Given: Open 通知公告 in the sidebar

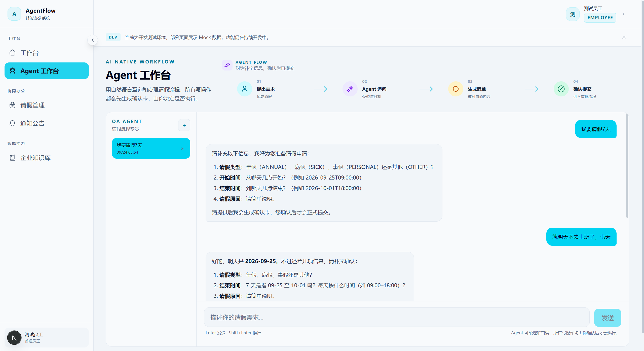Looking at the screenshot, I should tap(47, 123).
